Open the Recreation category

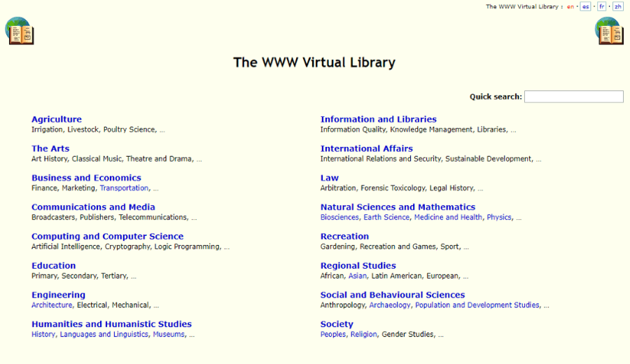(x=344, y=237)
